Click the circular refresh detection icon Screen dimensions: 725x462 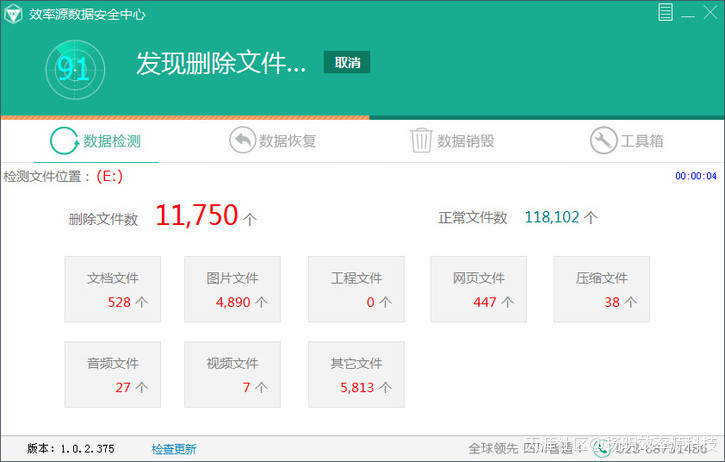pos(64,141)
